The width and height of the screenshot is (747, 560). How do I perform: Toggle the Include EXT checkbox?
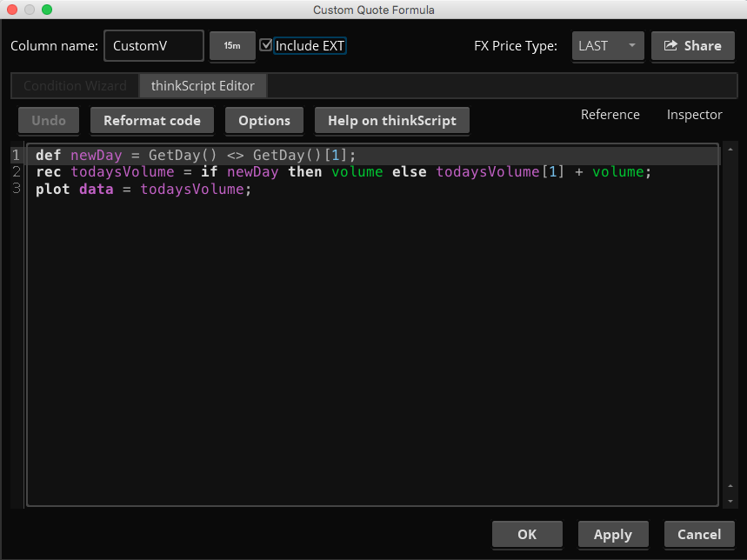pos(266,45)
